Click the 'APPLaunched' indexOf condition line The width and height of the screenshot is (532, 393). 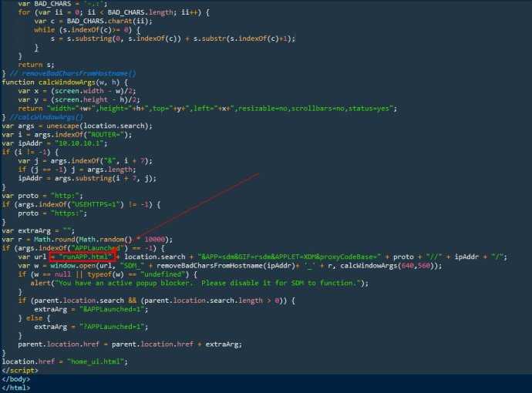point(83,249)
